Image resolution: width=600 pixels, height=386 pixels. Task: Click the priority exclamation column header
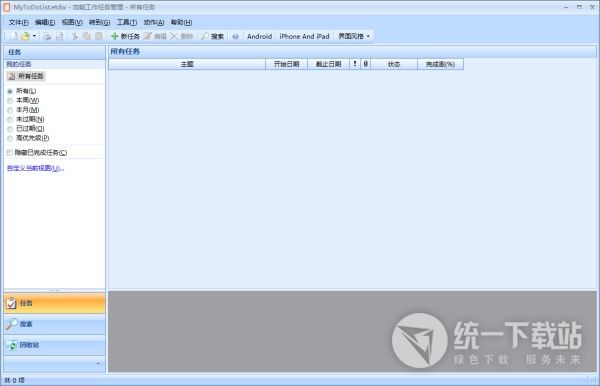355,64
